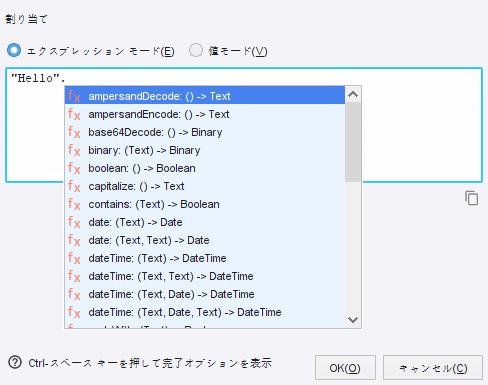Choose ampersandEncode: () -> Text suggestion
Screen dimensions: 488x385
click(x=205, y=114)
